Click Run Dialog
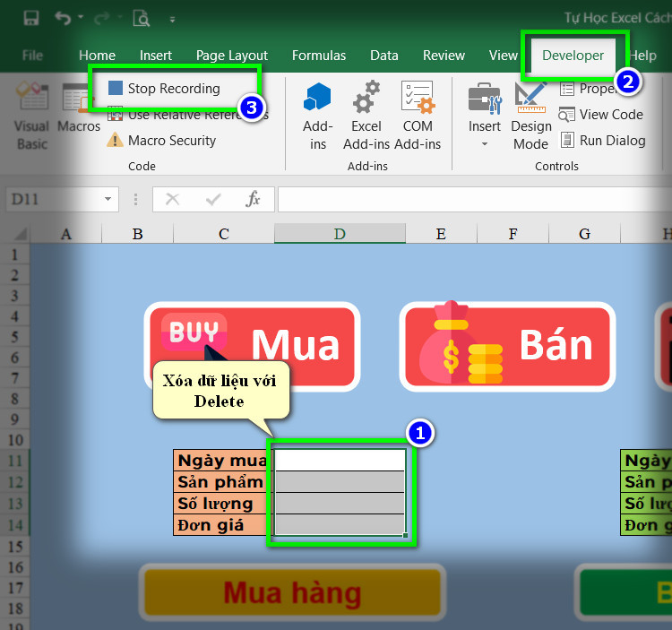 click(603, 140)
